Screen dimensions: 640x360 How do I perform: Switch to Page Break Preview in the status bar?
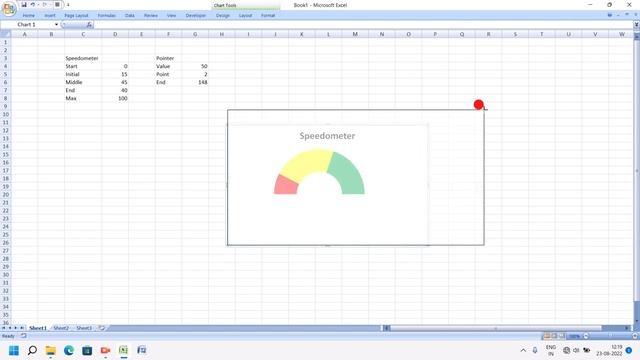(x=562, y=336)
